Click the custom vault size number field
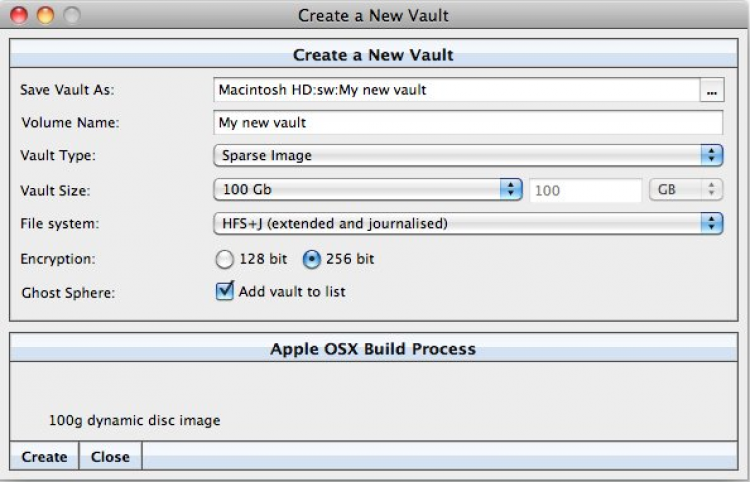 point(585,189)
